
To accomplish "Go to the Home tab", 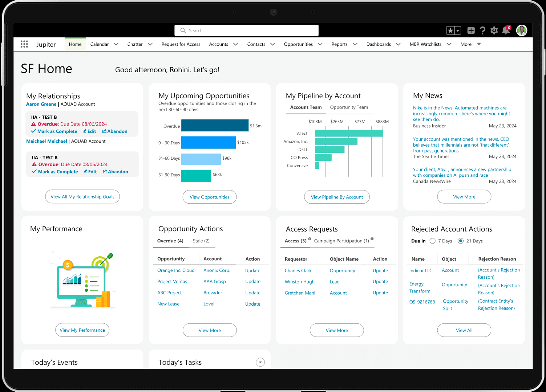I will point(75,44).
